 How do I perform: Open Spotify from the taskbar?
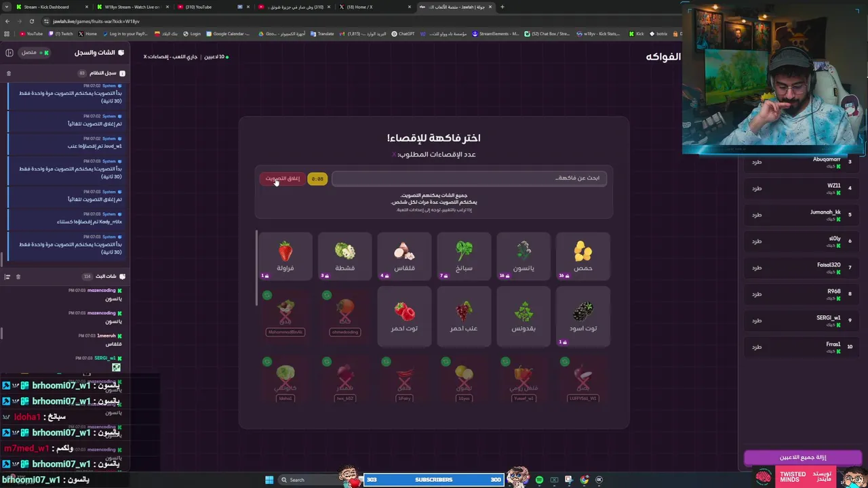click(539, 480)
